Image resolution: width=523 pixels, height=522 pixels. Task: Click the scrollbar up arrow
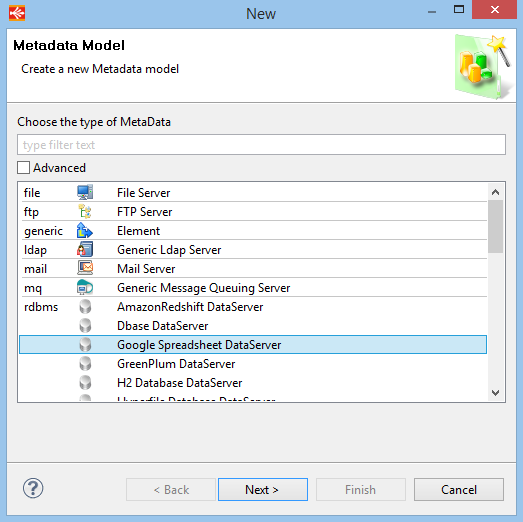(495, 192)
